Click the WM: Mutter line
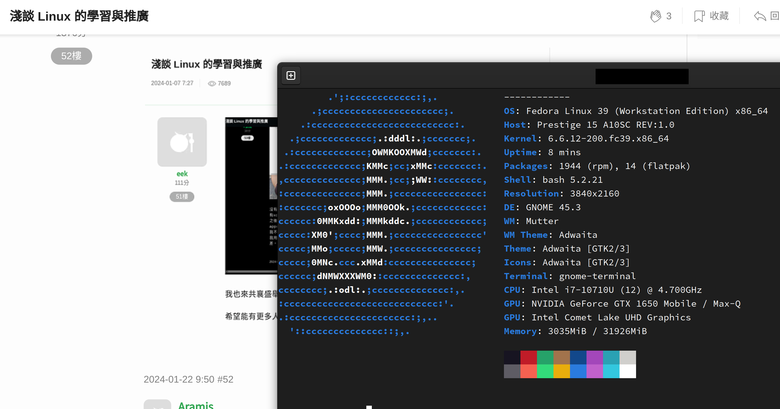 [x=531, y=221]
